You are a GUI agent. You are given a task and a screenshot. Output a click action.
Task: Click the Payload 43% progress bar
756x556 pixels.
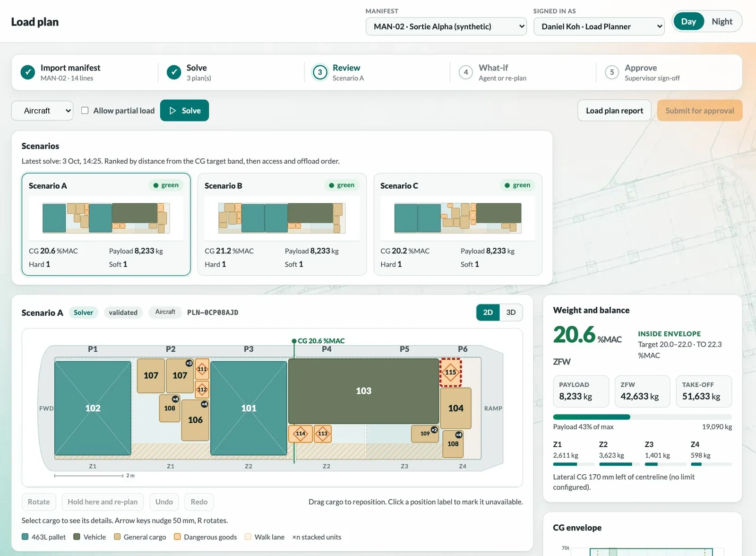(642, 417)
